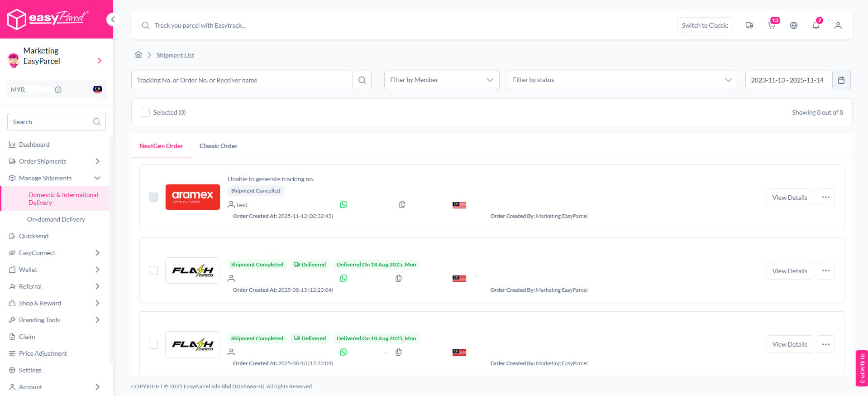Click the home breadcrumb icon
This screenshot has width=868, height=396.
click(x=138, y=55)
